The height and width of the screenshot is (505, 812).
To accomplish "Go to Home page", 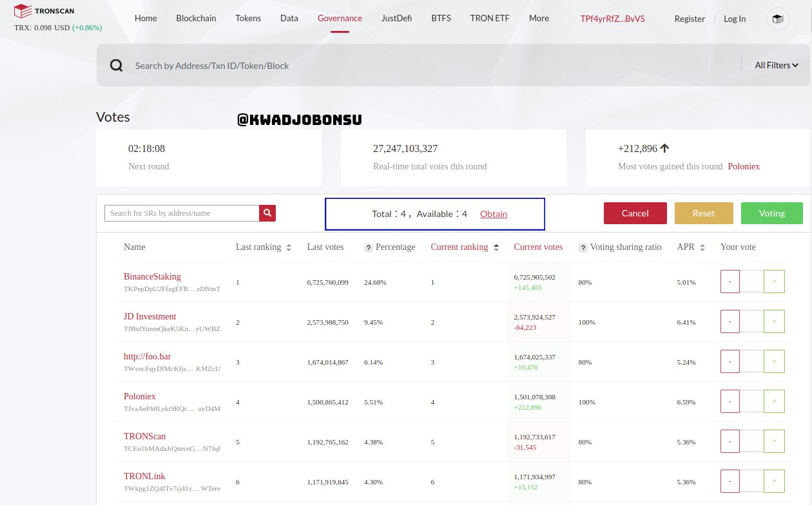I will click(x=146, y=18).
